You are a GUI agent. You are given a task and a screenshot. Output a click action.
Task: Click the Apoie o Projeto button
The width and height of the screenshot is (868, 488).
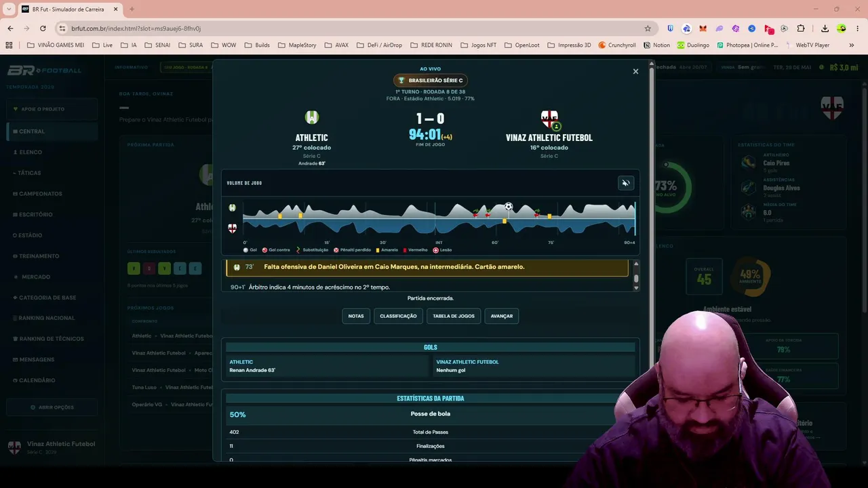pos(52,109)
